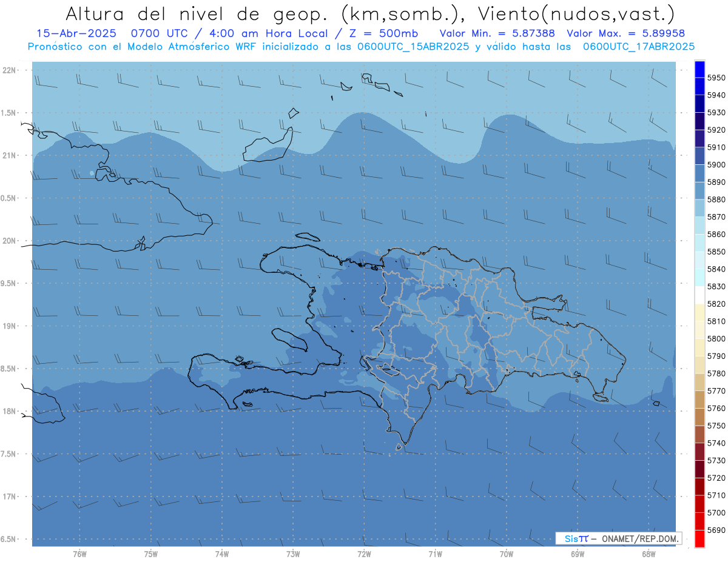This screenshot has width=728, height=562.
Task: Click the longitude label '71W'
Action: coord(435,554)
